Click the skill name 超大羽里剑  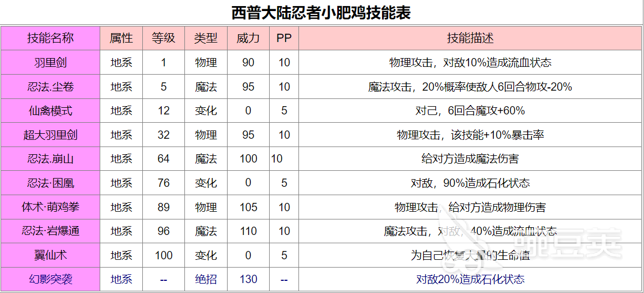click(50, 135)
